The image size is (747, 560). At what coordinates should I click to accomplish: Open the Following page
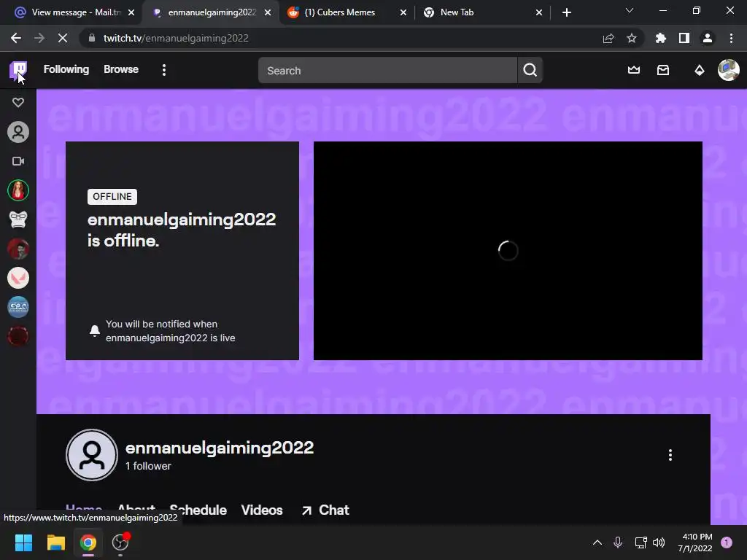click(x=66, y=69)
